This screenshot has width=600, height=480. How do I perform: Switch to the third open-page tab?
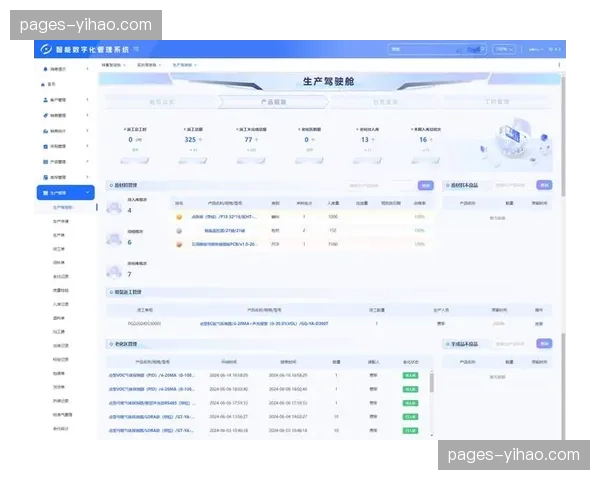click(182, 65)
